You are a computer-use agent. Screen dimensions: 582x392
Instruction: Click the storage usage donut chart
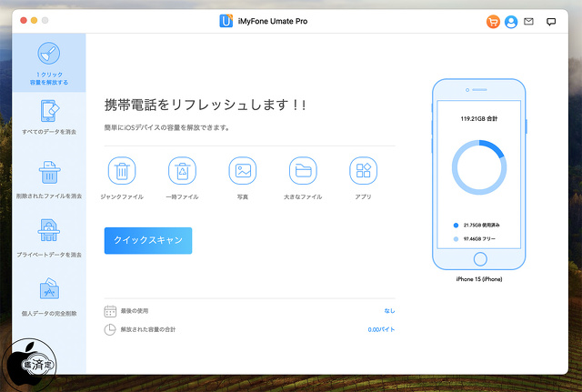pos(479,167)
